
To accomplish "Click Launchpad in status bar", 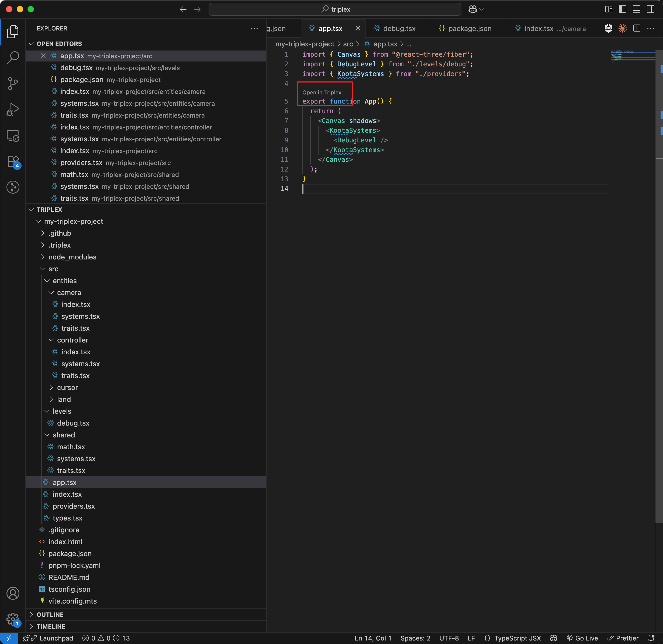I will [x=48, y=638].
